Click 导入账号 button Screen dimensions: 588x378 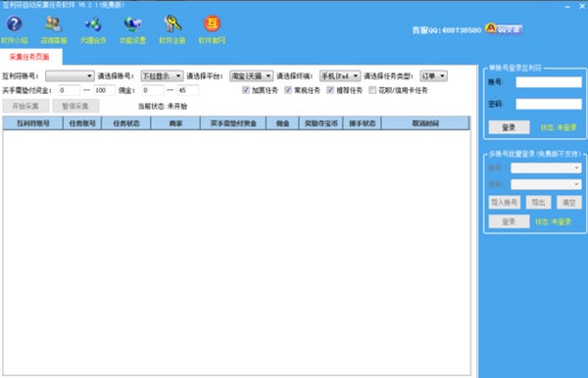(504, 203)
